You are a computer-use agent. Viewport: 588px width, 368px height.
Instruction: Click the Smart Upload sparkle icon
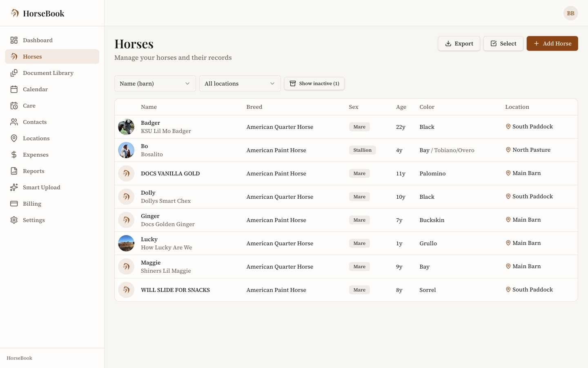14,187
